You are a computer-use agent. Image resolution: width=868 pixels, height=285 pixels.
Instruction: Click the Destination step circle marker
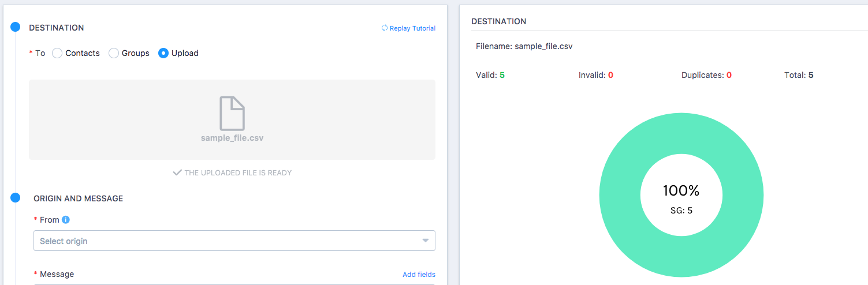16,27
